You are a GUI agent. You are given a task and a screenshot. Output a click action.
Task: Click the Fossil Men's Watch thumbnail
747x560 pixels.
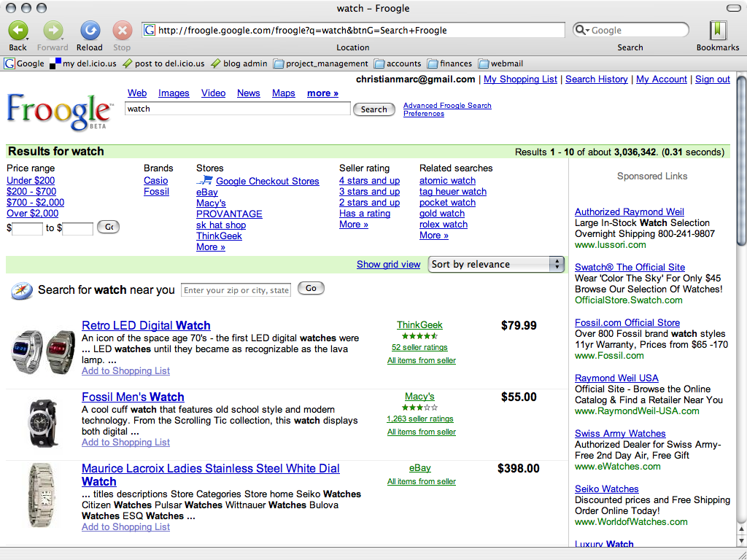click(43, 423)
